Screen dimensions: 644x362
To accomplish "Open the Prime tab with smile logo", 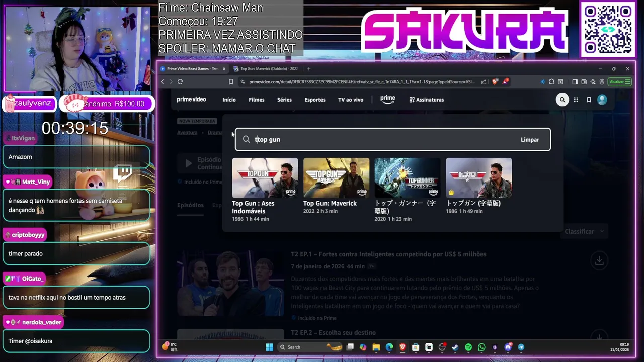I will (387, 99).
